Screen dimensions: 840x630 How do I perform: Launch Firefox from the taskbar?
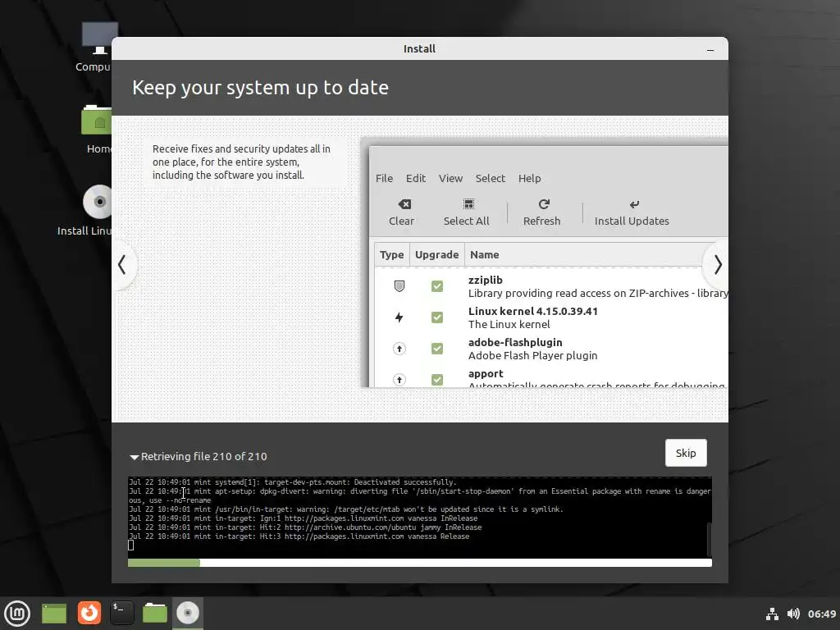tap(89, 613)
